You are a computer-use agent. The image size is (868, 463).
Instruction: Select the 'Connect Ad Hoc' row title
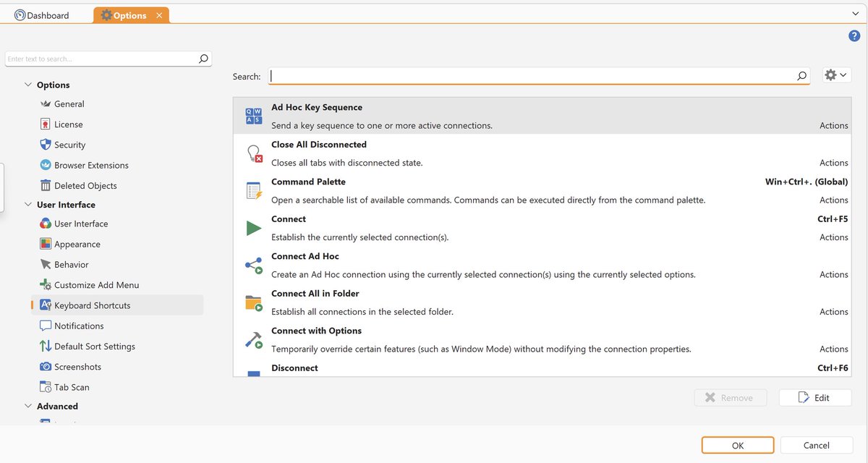(305, 256)
